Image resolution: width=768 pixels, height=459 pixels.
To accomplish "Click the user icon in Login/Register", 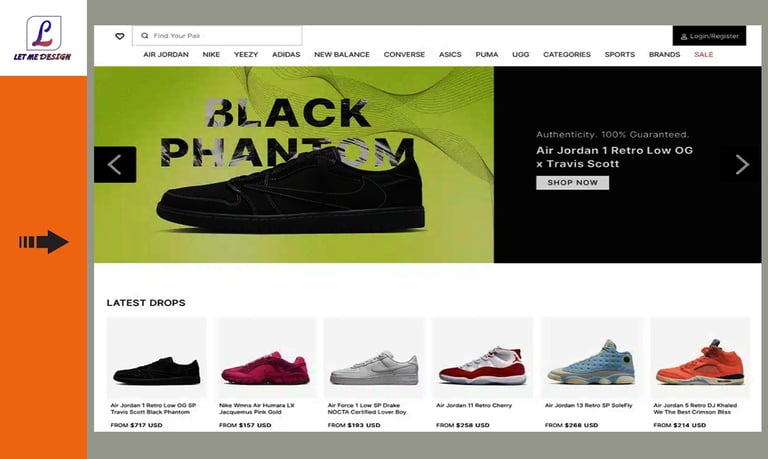I will tap(684, 36).
